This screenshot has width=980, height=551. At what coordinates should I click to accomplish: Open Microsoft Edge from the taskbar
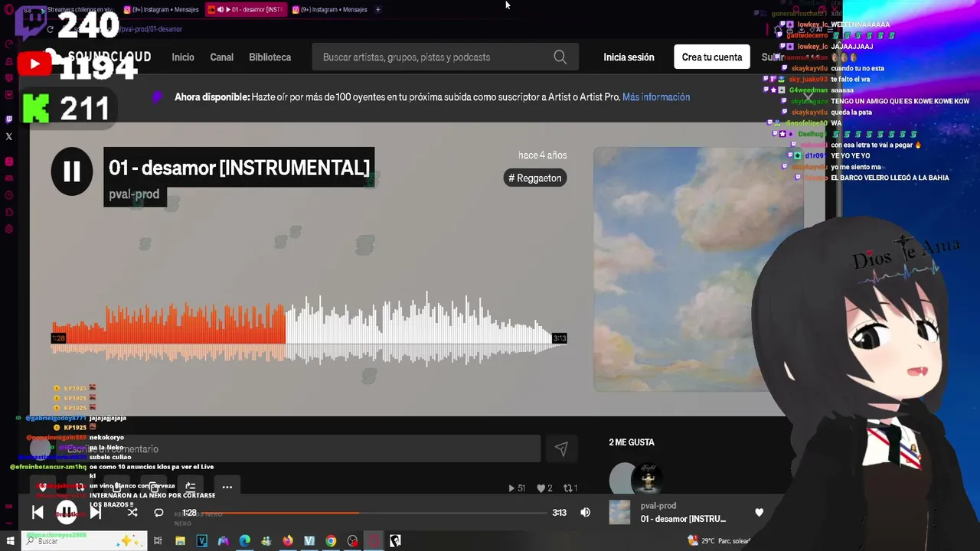click(245, 541)
